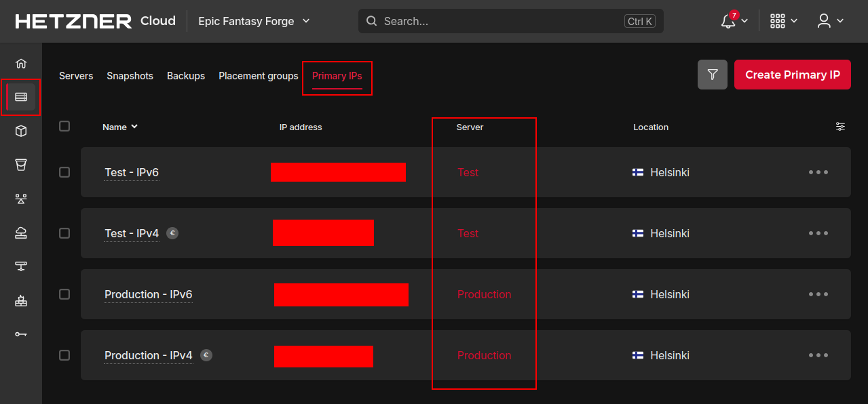Open Production server link in Production - IPv6 row
Viewport: 868px width, 404px height.
click(484, 294)
